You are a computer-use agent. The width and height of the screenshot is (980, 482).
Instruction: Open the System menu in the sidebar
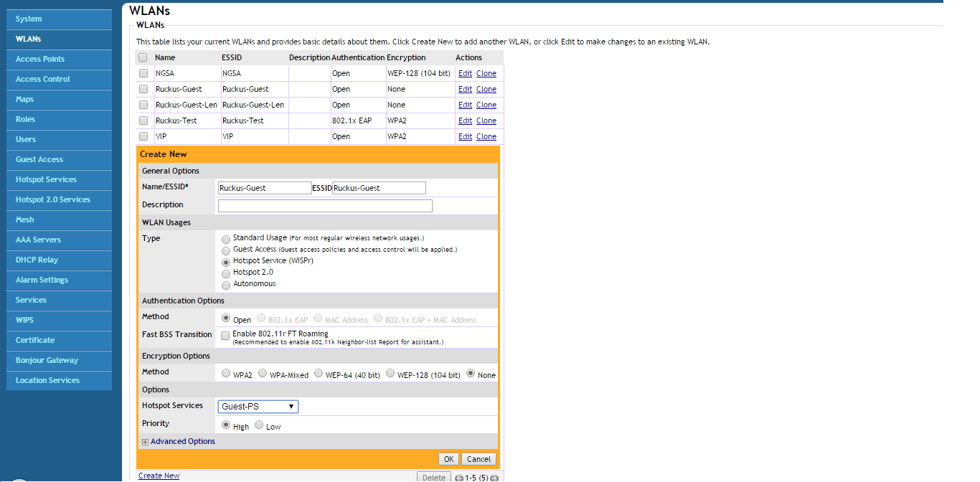(59, 19)
